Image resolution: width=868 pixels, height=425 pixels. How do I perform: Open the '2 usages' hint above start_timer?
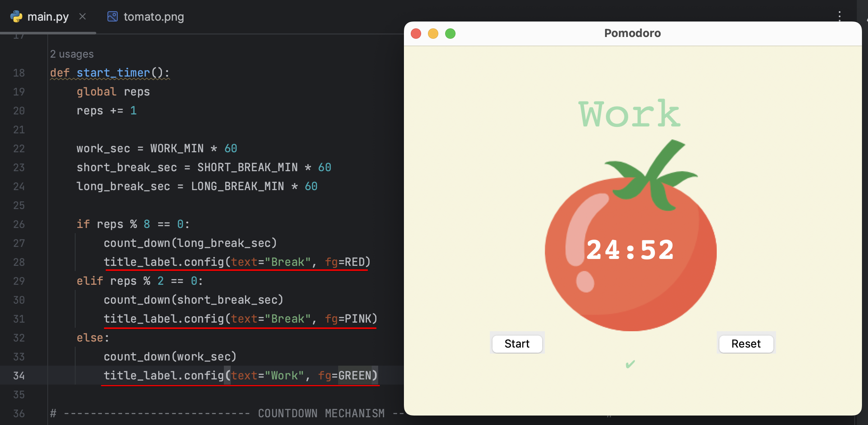[x=72, y=54]
